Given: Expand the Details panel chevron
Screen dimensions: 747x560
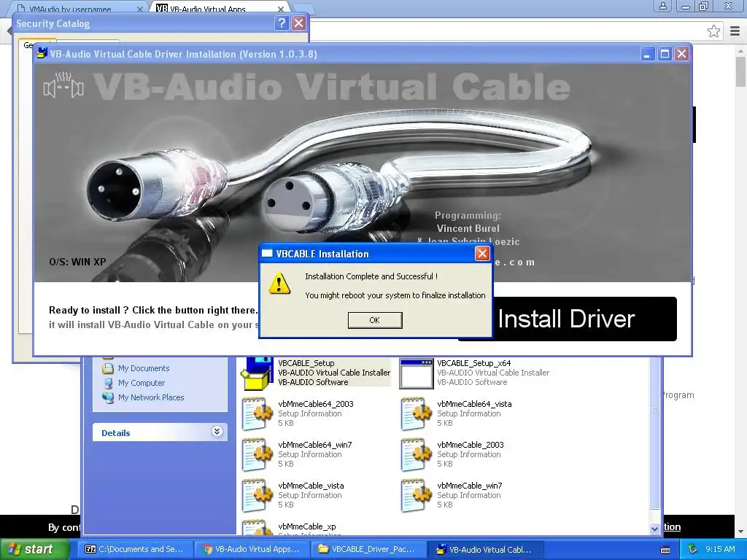Looking at the screenshot, I should click(x=217, y=432).
